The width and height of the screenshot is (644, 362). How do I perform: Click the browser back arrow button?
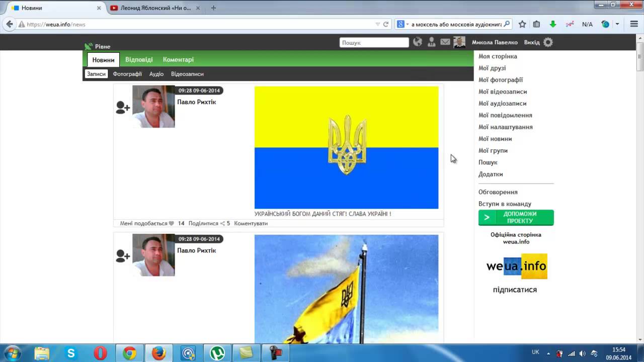9,24
